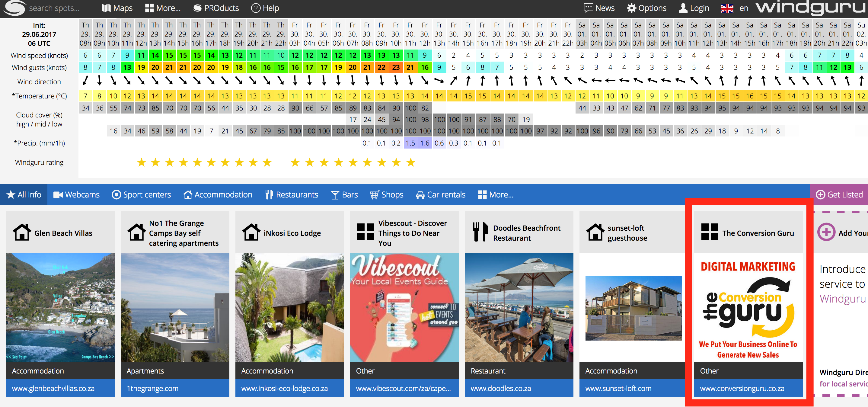Click the blue bar More grid icon
868x407 pixels.
coord(482,194)
